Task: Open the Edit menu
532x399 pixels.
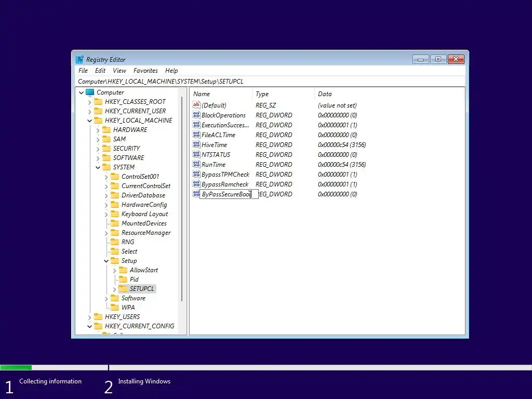Action: coord(100,71)
